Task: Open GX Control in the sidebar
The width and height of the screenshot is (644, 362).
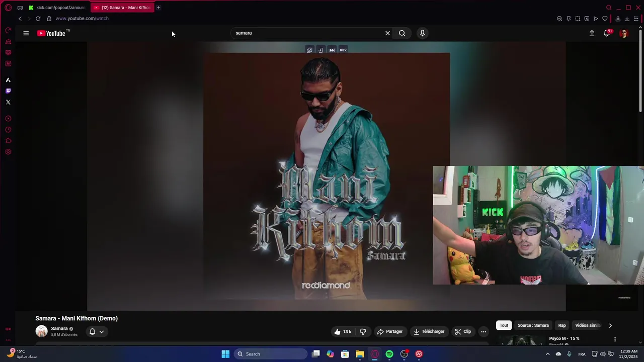Action: click(8, 30)
